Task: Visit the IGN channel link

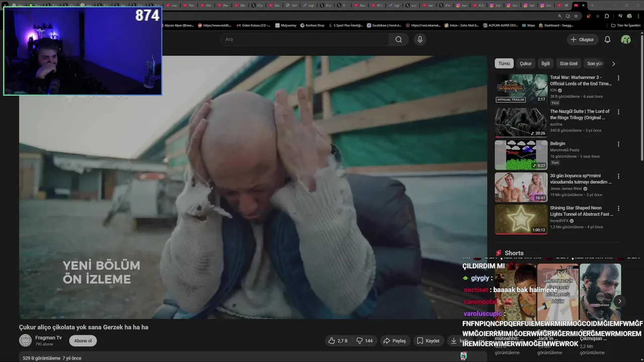Action: pyautogui.click(x=553, y=90)
